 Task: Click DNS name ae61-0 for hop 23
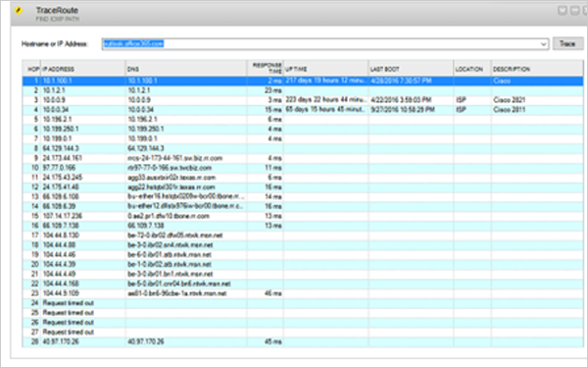coord(177,293)
